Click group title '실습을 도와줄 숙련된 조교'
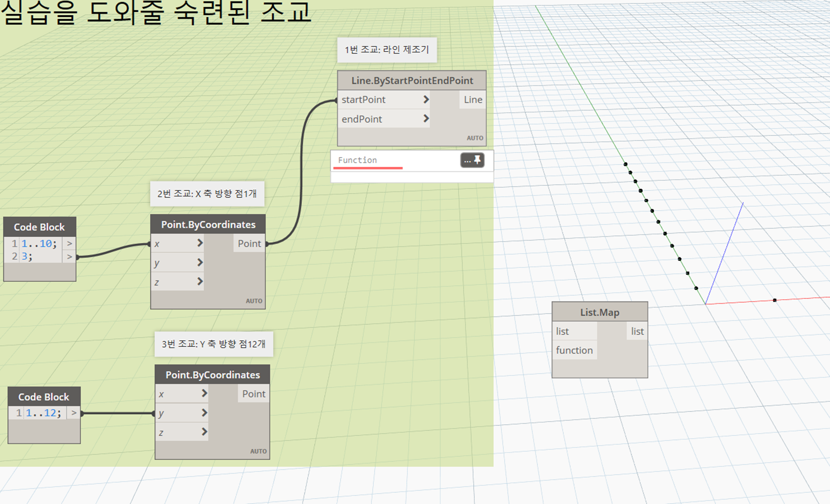Viewport: 830px width, 504px height. (156, 12)
